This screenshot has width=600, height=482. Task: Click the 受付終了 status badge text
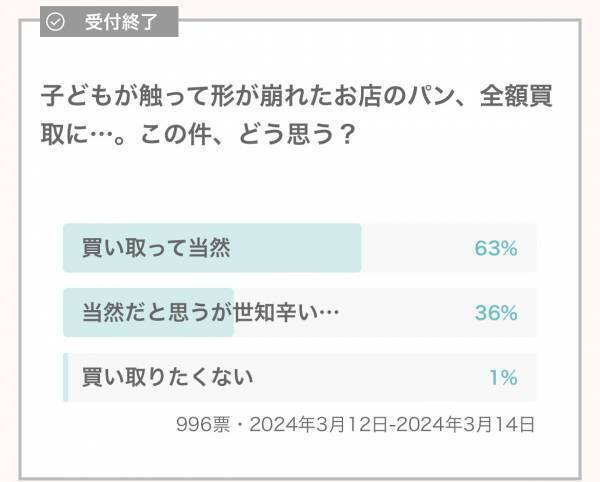123,22
